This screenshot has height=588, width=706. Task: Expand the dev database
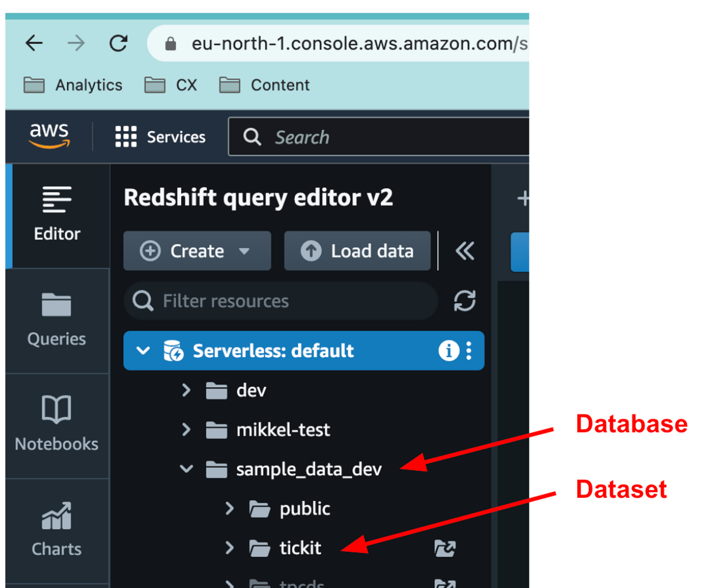click(186, 390)
